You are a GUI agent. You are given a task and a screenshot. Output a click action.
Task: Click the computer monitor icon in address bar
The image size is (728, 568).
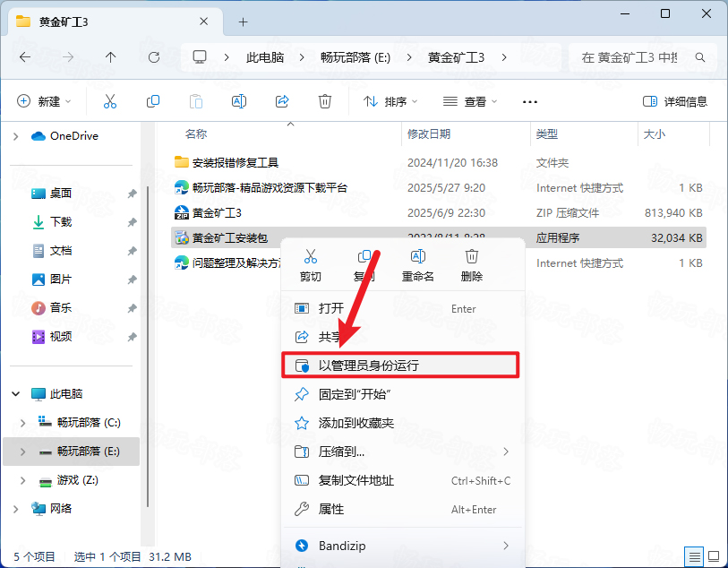[x=200, y=57]
